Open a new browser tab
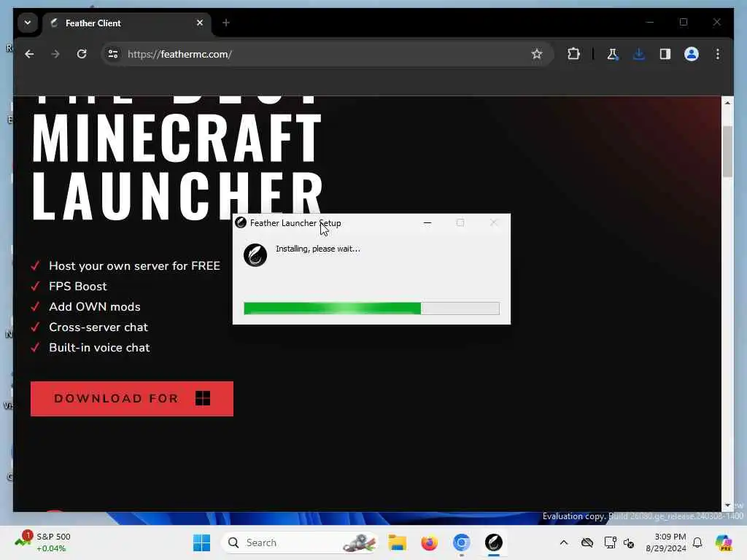This screenshot has width=747, height=560. (226, 23)
